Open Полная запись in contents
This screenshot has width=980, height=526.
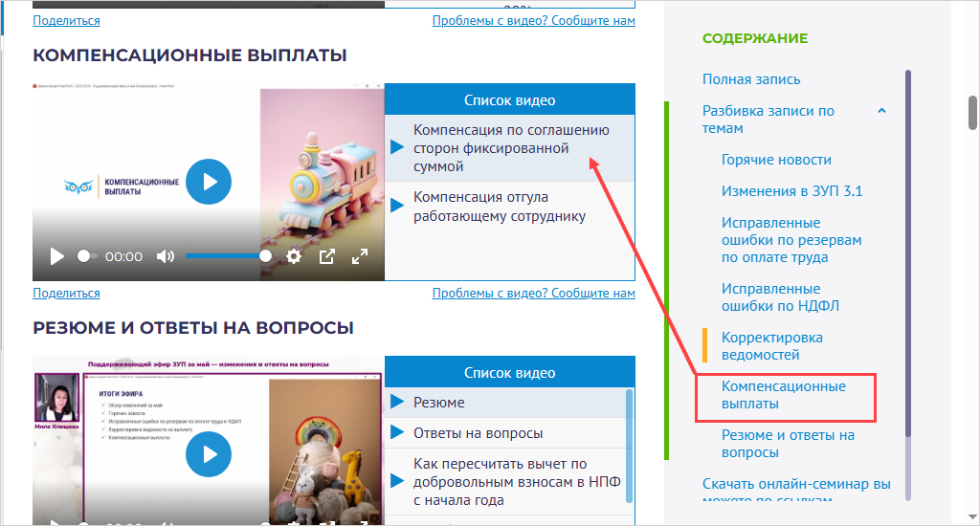coord(751,79)
